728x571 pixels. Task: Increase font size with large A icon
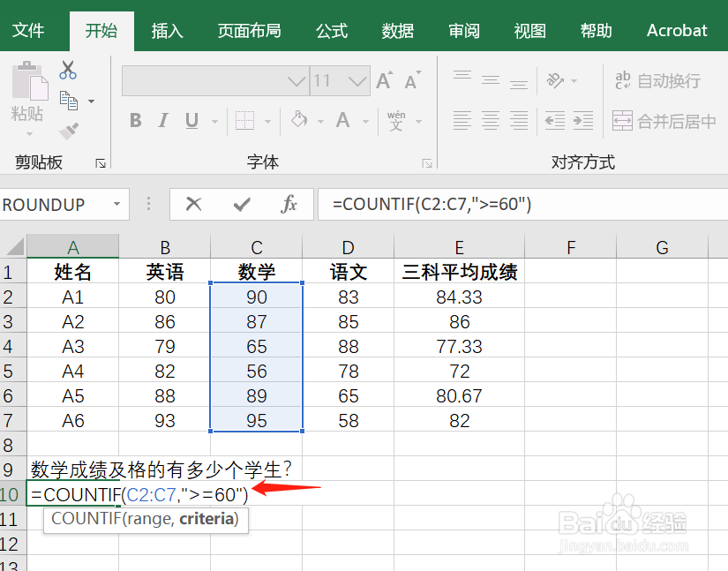click(x=385, y=81)
